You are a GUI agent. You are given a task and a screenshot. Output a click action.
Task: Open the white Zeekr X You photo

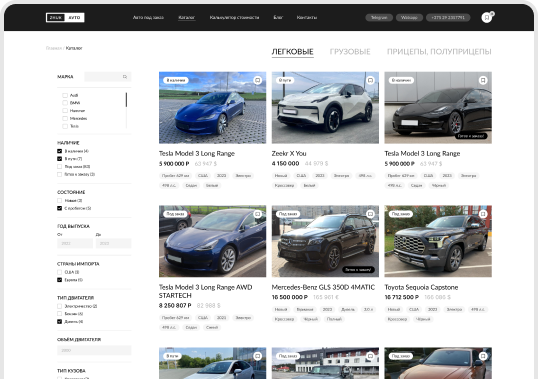click(x=325, y=108)
